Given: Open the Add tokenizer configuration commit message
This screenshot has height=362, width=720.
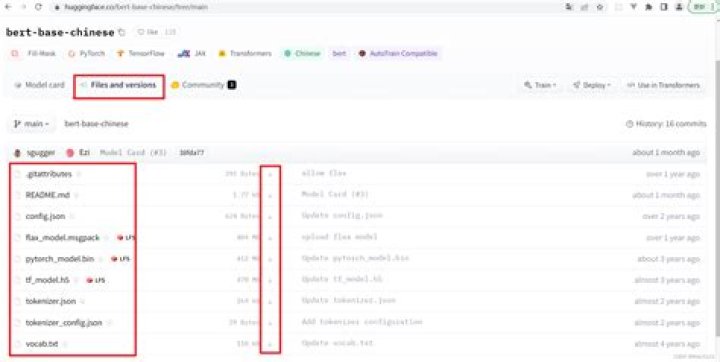Looking at the screenshot, I should pyautogui.click(x=362, y=322).
